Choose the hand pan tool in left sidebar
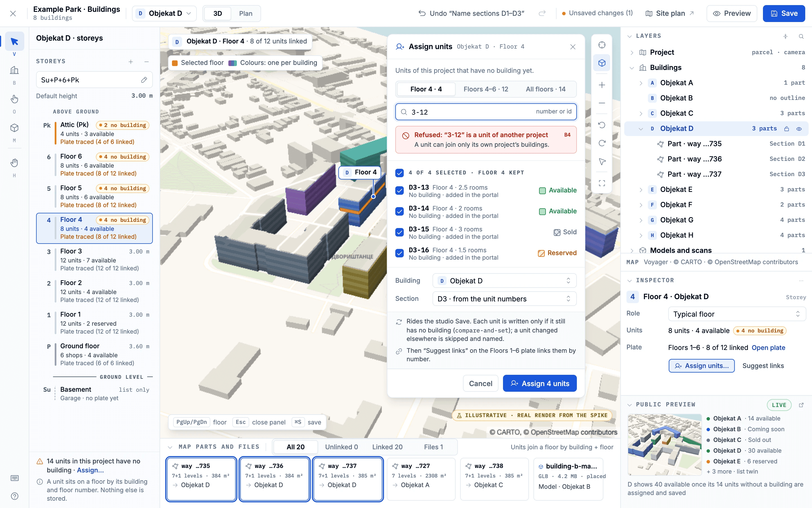 coord(14,163)
